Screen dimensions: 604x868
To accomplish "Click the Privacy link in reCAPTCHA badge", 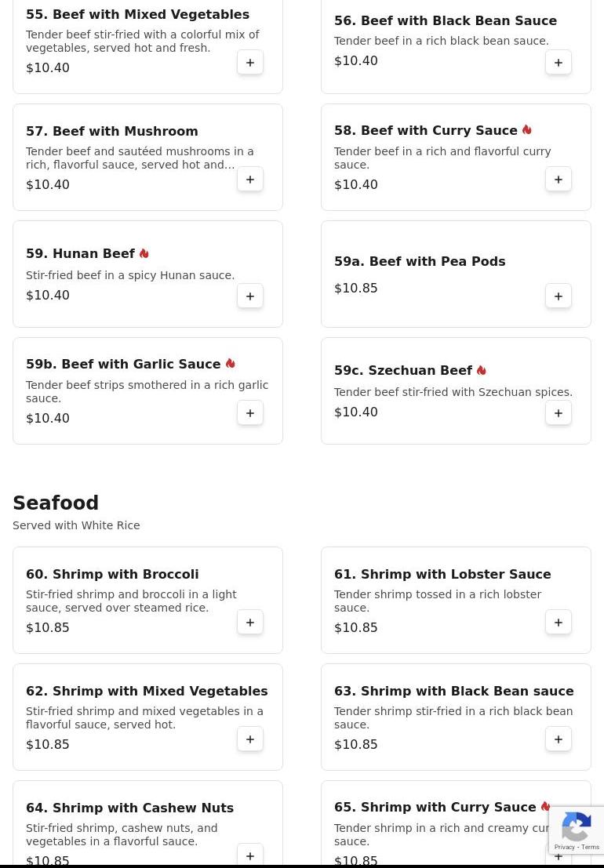I will click(x=564, y=847).
